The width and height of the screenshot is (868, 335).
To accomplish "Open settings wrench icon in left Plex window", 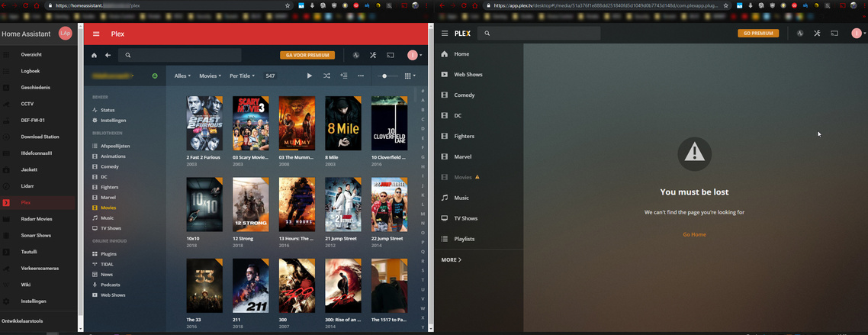I will coord(373,56).
